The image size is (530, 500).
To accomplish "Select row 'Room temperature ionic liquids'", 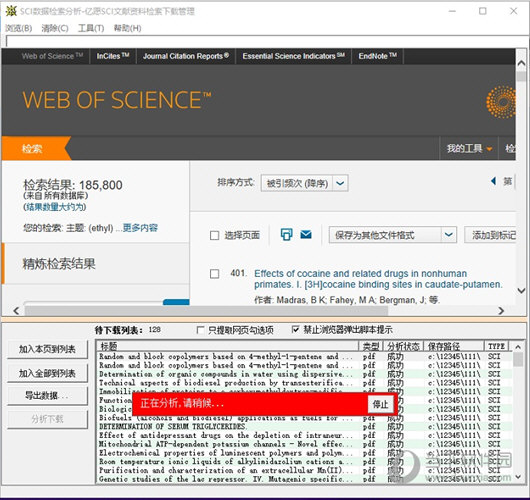I will click(304, 461).
